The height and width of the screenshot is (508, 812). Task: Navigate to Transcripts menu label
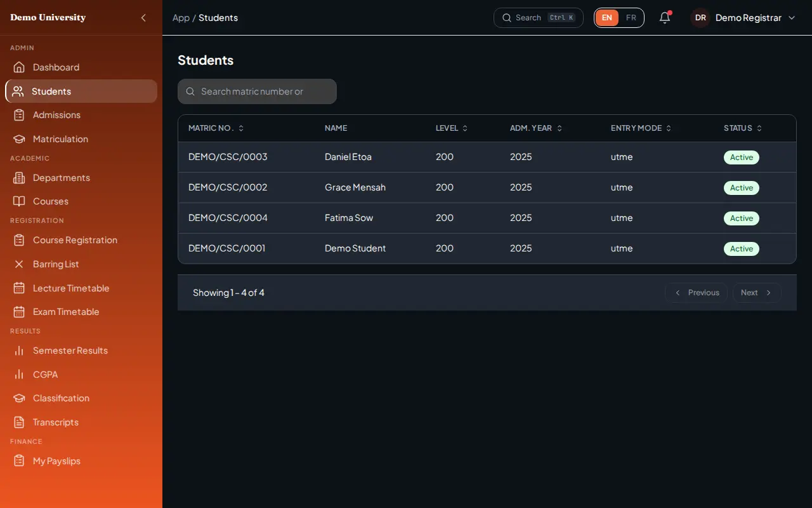tap(56, 422)
